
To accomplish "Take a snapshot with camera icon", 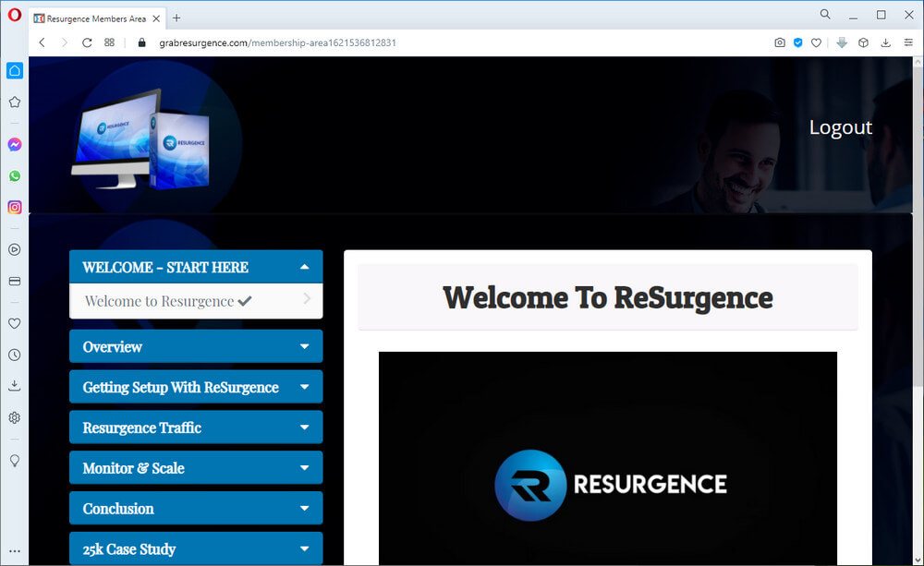I will 780,42.
